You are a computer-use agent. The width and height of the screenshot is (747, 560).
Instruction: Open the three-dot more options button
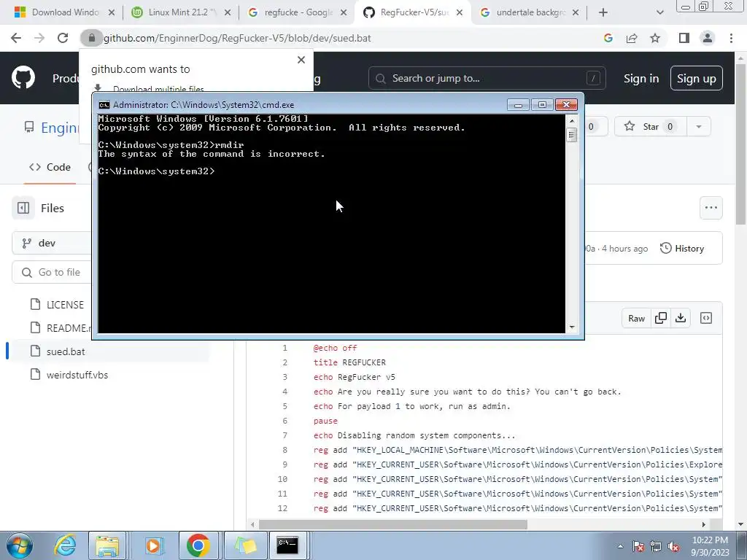click(x=711, y=208)
